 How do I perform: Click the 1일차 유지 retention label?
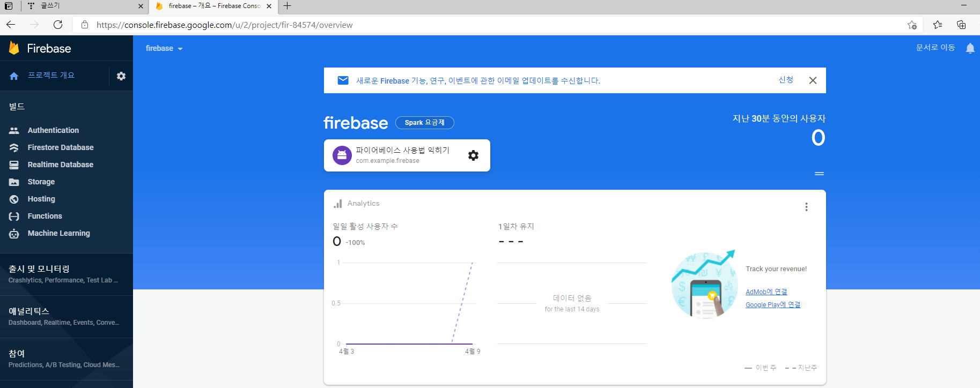click(516, 227)
